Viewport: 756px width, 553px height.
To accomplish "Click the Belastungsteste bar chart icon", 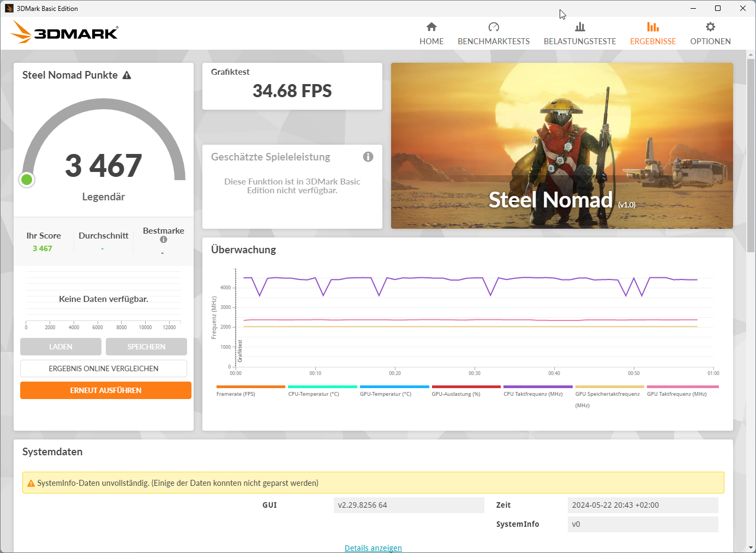I will pos(580,27).
